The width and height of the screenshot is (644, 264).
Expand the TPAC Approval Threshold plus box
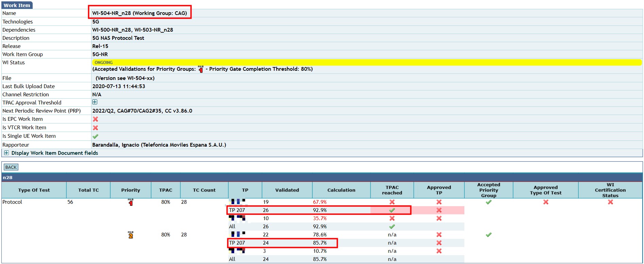(95, 102)
